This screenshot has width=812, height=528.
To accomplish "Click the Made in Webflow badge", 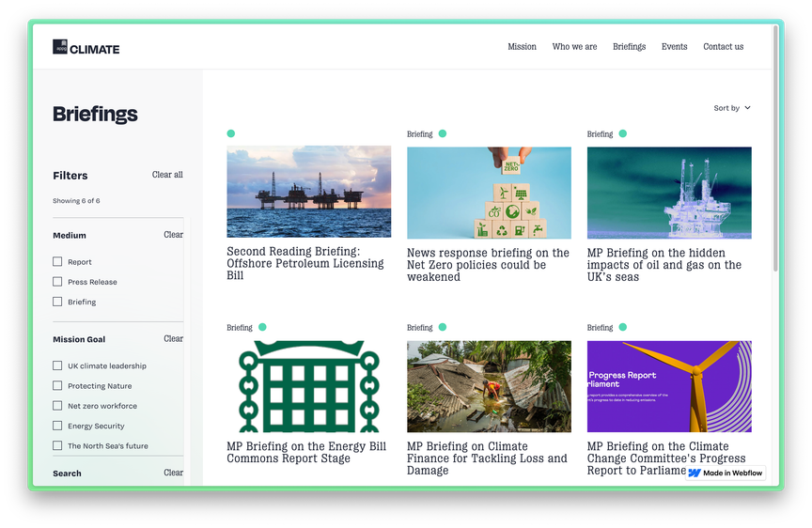I will tap(726, 473).
